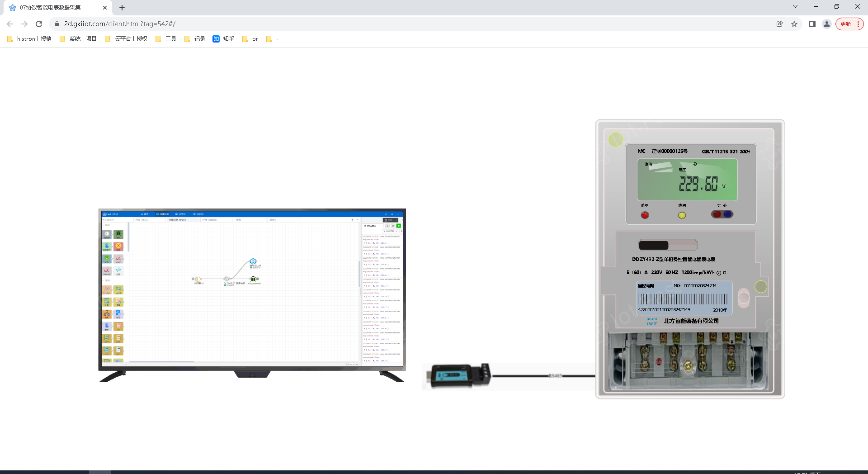This screenshot has height=474, width=868.
Task: Open the Chrome three-dot menu
Action: tap(858, 24)
